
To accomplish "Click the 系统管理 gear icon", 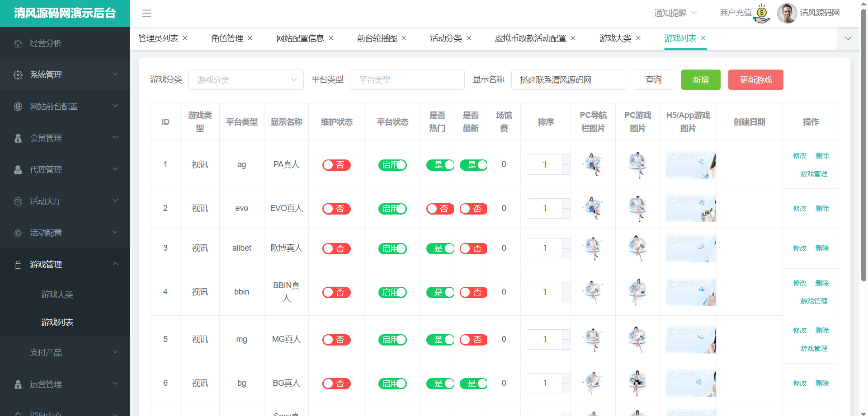I will (18, 75).
